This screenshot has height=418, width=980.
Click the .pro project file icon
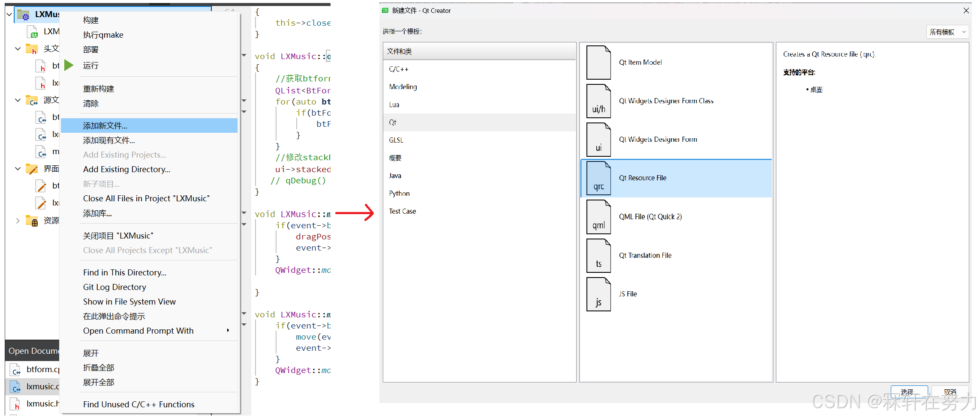[x=32, y=32]
